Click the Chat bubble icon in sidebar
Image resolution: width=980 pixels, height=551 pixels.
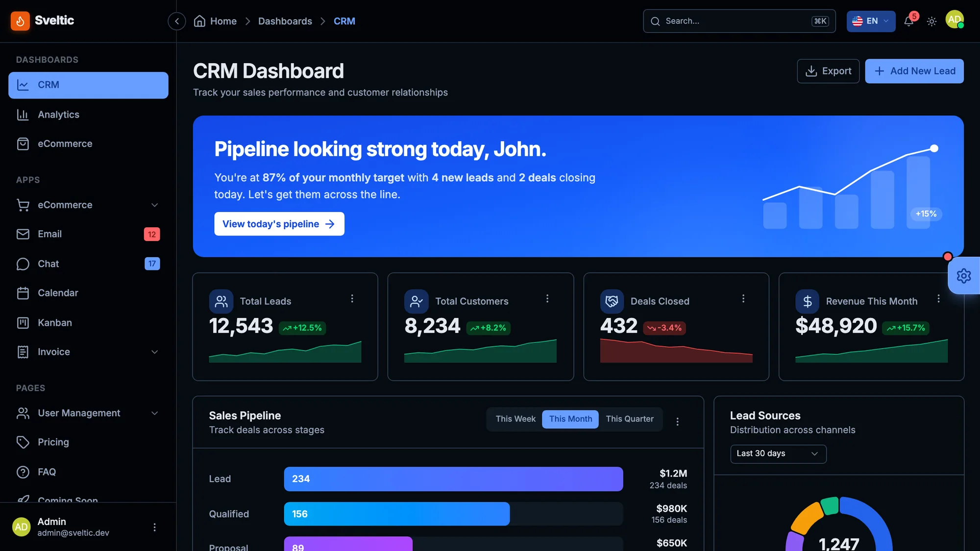tap(23, 264)
